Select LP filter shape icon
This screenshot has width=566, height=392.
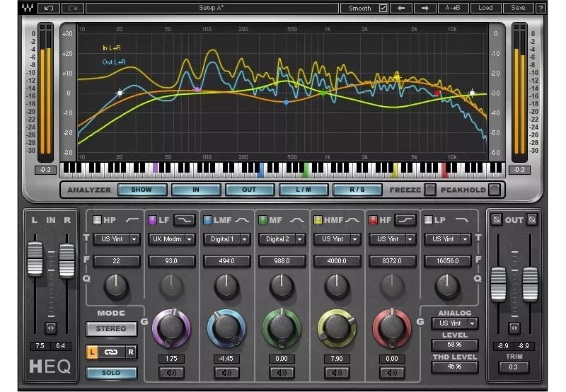462,220
